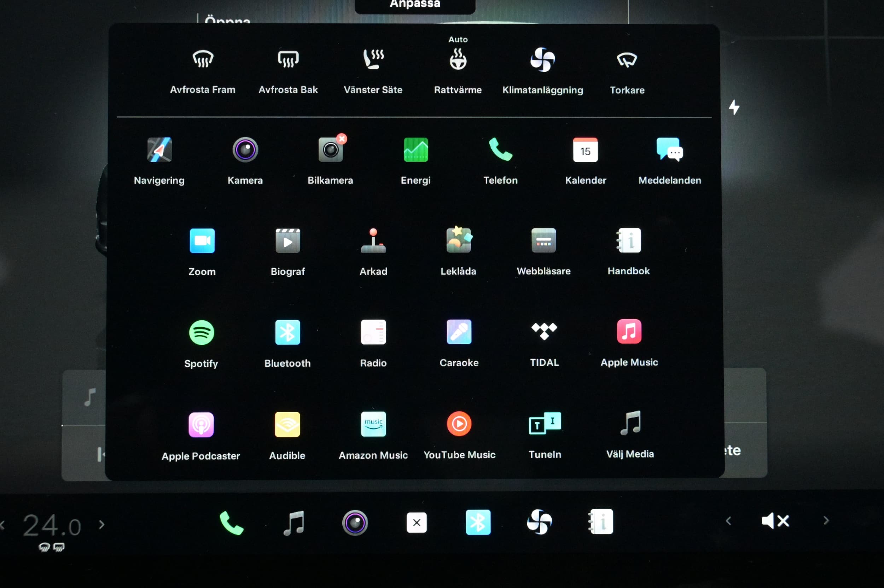Lower volume with left chevron
Image resolution: width=884 pixels, height=588 pixels.
(x=728, y=520)
